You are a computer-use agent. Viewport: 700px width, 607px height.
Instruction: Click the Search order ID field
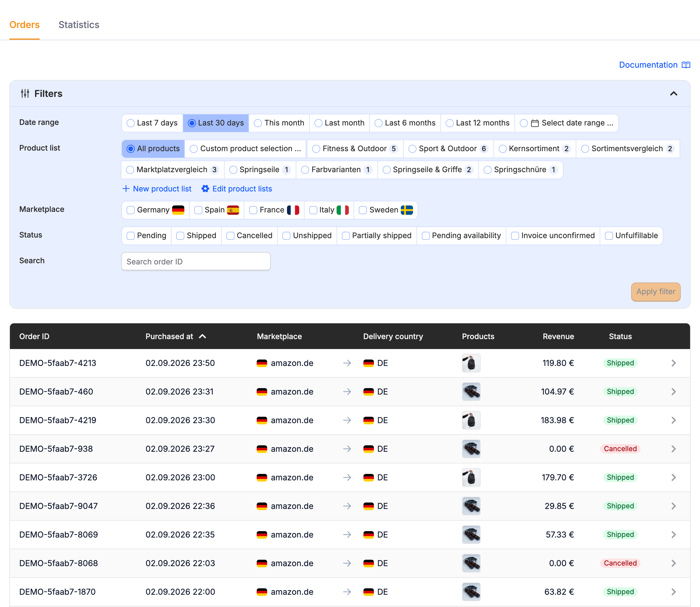[x=196, y=261]
